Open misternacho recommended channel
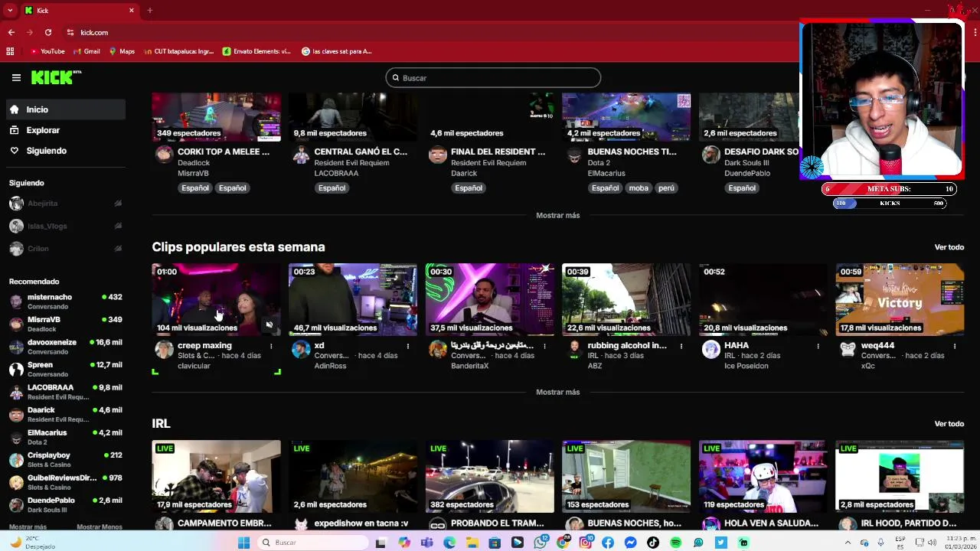 (66, 301)
